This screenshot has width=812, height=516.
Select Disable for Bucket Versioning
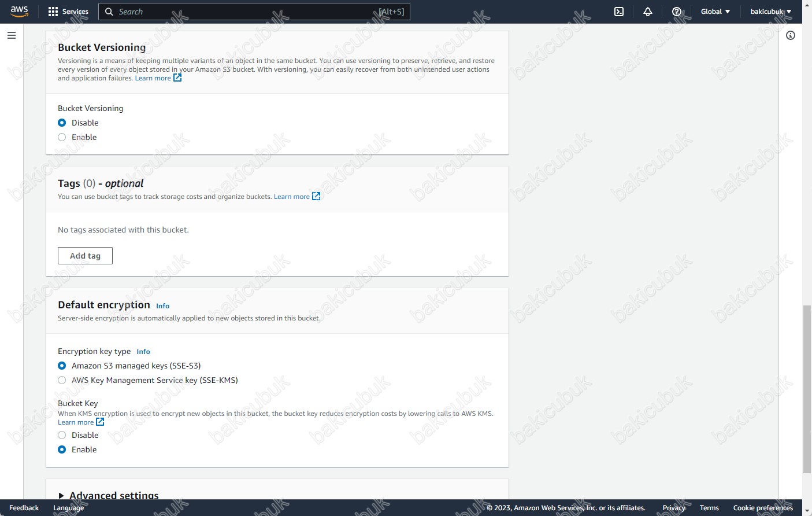[62, 123]
